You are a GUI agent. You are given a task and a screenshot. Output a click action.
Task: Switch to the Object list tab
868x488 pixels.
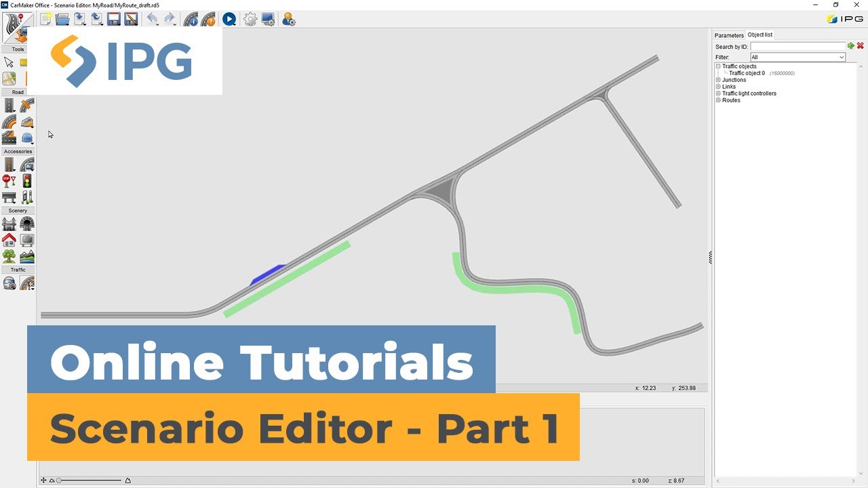760,35
